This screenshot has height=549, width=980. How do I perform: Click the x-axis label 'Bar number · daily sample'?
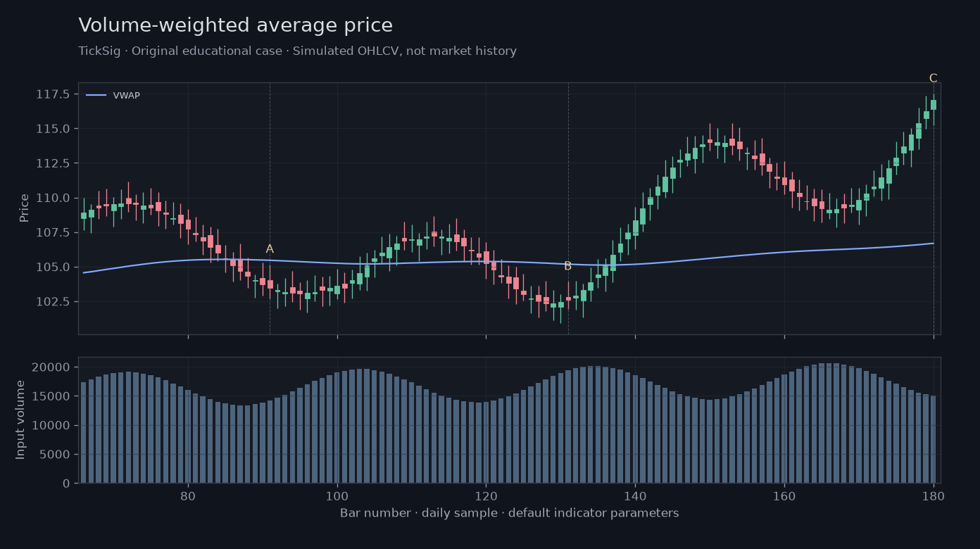(510, 513)
